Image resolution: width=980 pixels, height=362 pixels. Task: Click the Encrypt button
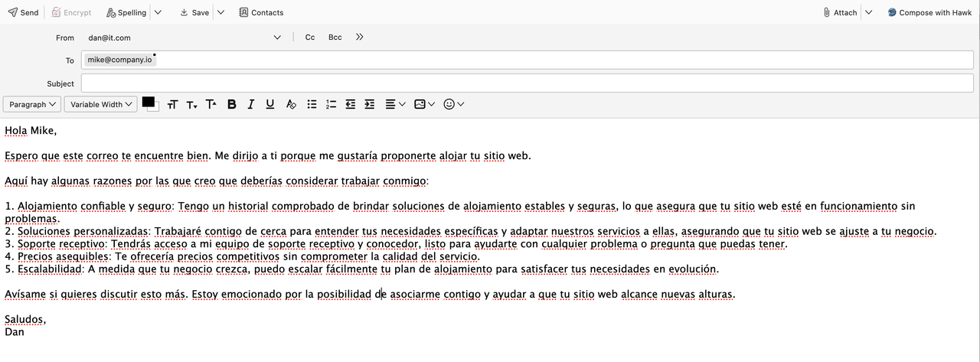(71, 12)
